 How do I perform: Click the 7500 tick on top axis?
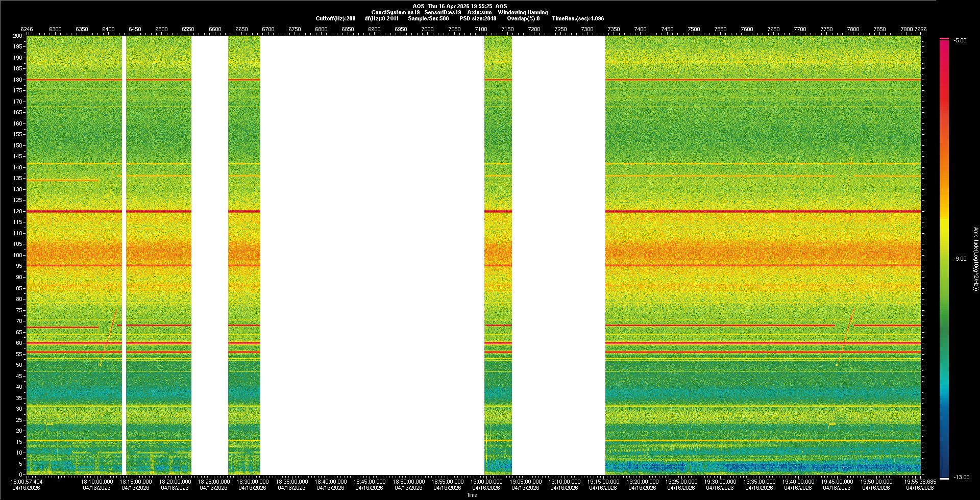click(693, 29)
